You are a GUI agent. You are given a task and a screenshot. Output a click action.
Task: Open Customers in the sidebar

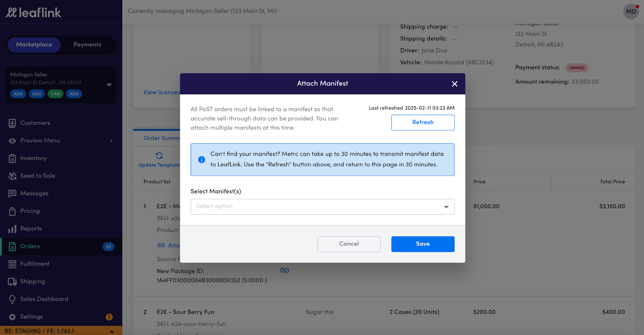(35, 123)
